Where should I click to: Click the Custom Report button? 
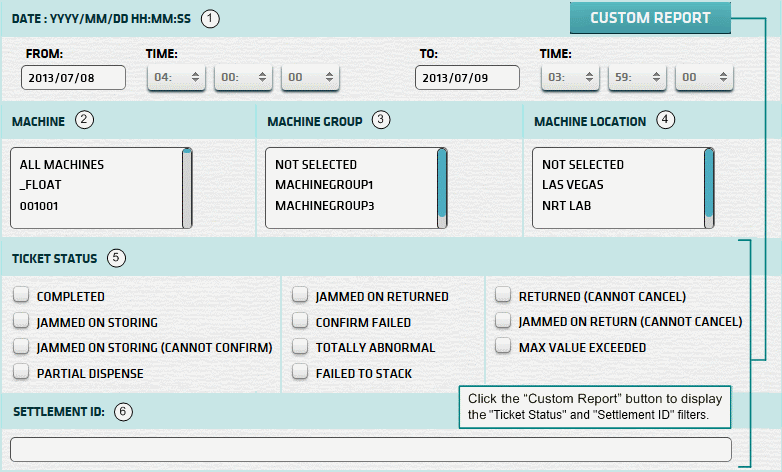[x=650, y=18]
